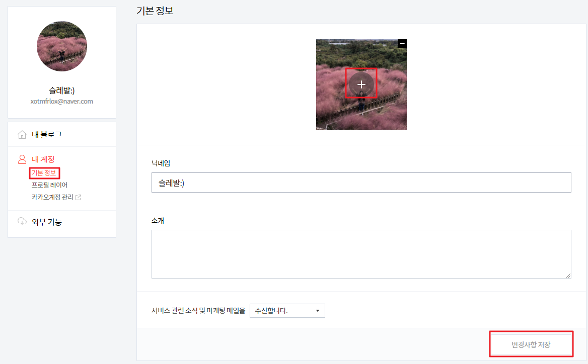Add a profile photo with the plus icon
Viewport: 588px width, 364px height.
point(361,84)
